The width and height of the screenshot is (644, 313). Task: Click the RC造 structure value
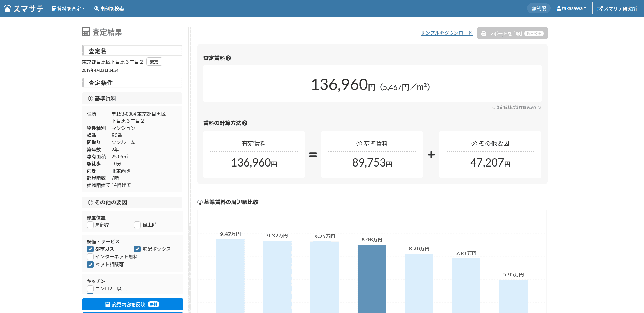117,135
